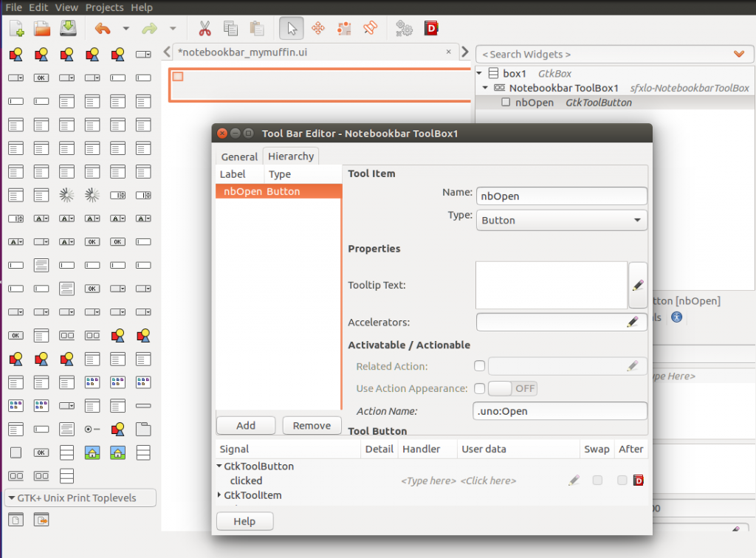Click the Undo arrow icon
756x558 pixels.
(x=103, y=28)
